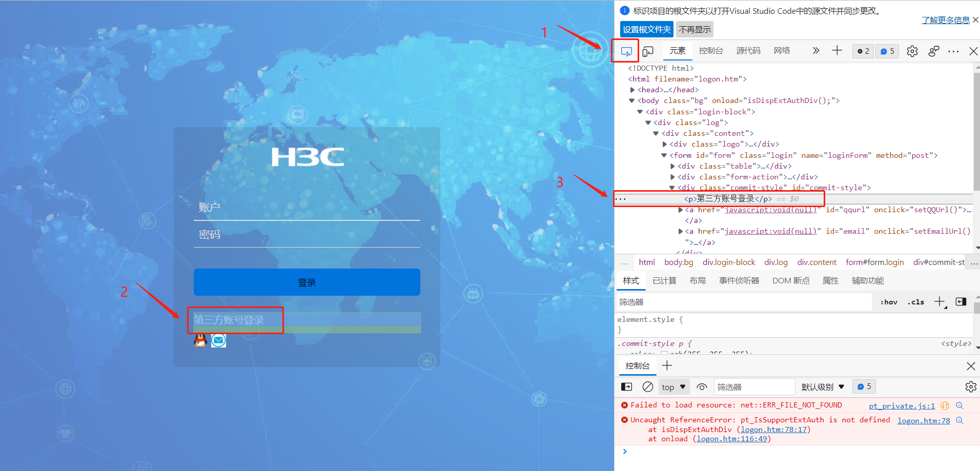Screen dimensions: 980x471
Task: Expand the head node in DOM tree
Action: 632,90
